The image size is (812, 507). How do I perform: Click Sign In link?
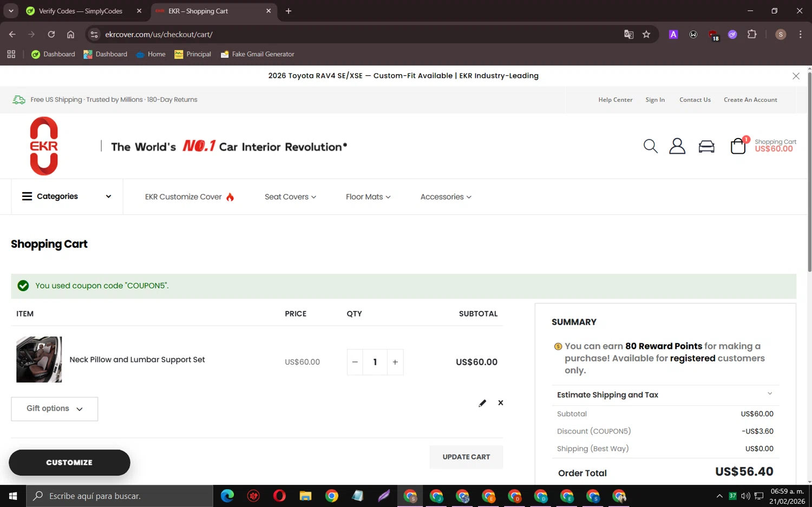tap(655, 100)
